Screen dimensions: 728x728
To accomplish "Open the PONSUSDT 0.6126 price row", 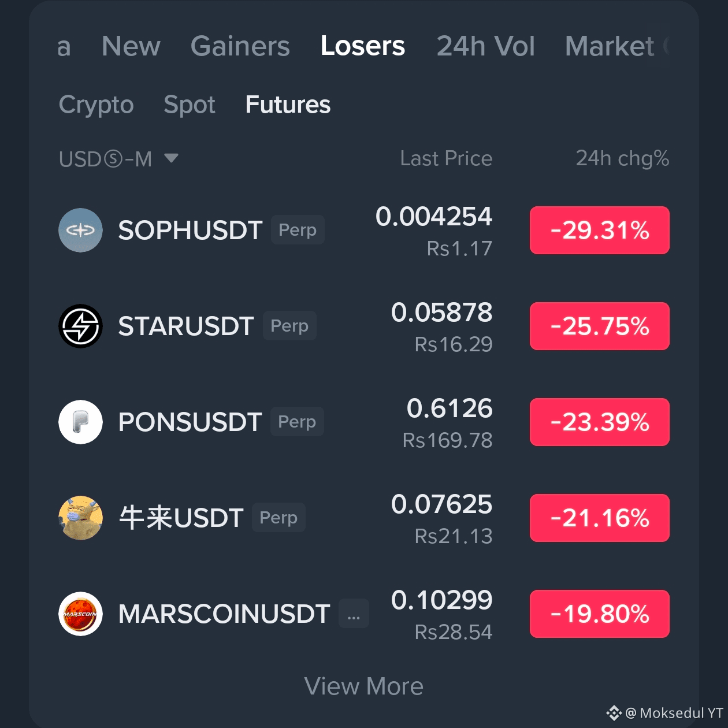I will [364, 422].
